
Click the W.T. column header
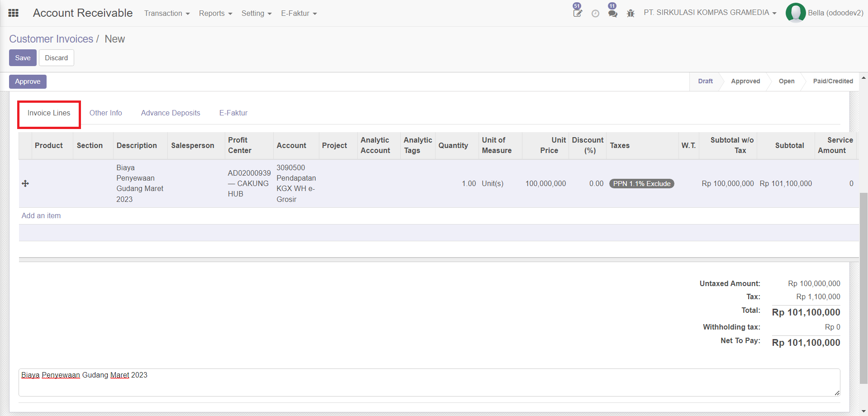pos(688,145)
